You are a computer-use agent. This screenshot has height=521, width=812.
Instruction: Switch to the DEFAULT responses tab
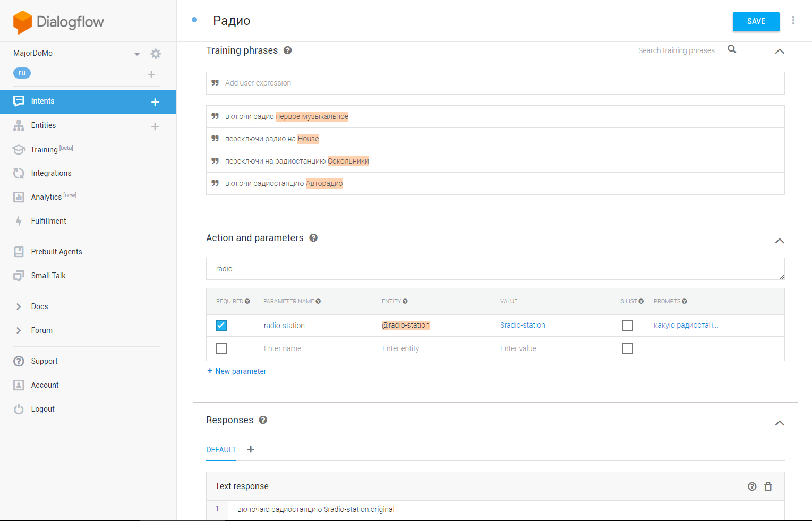click(221, 450)
